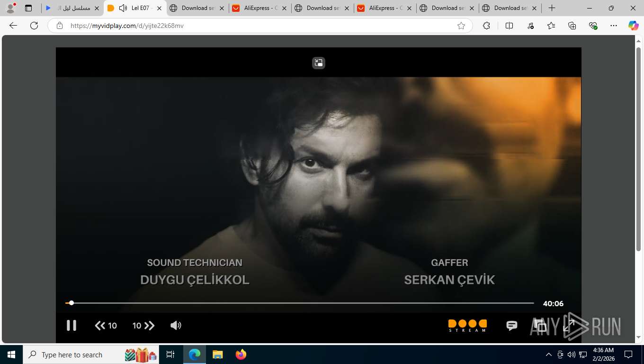Click the exit picture-in-picture overlay icon

tap(319, 63)
